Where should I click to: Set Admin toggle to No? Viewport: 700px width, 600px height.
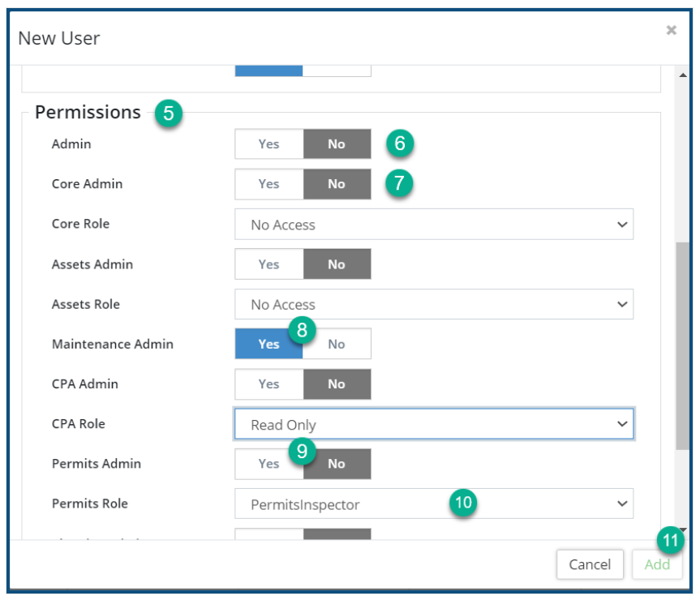point(337,144)
